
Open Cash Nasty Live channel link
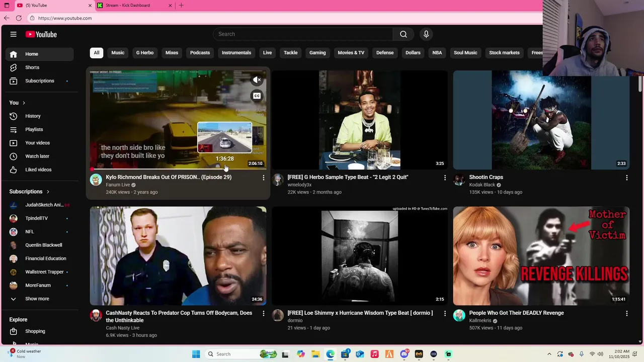(x=123, y=328)
